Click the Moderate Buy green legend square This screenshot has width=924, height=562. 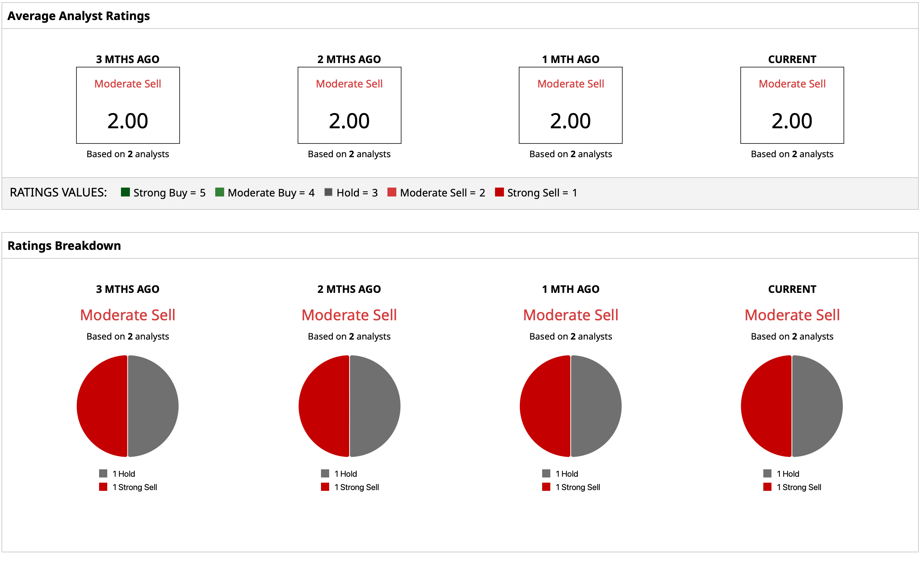tap(220, 192)
